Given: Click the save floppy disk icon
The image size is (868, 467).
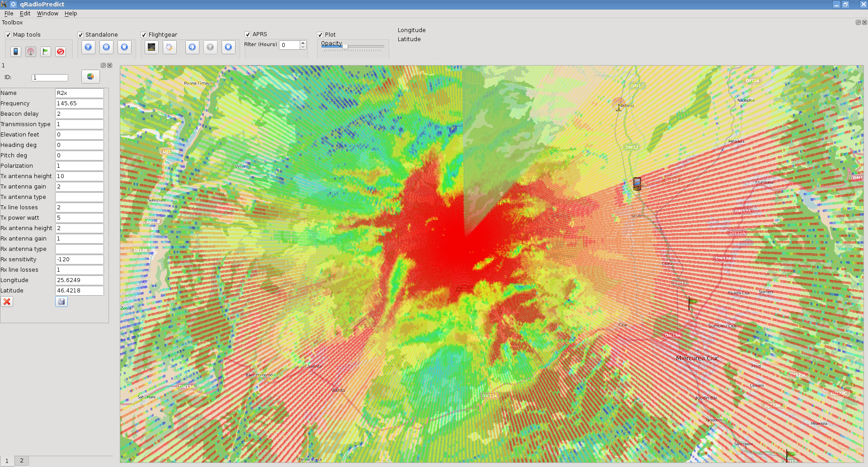Looking at the screenshot, I should point(61,302).
